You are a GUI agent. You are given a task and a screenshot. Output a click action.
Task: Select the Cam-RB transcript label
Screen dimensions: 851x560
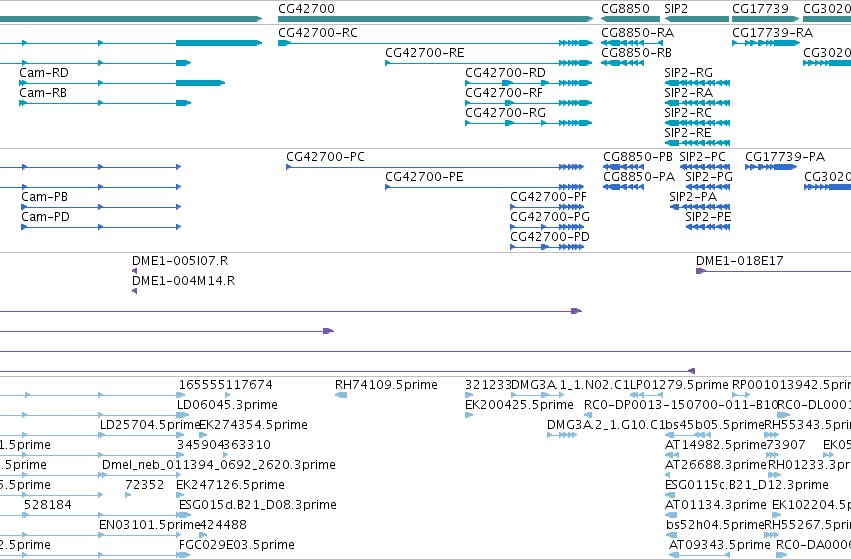click(x=43, y=93)
